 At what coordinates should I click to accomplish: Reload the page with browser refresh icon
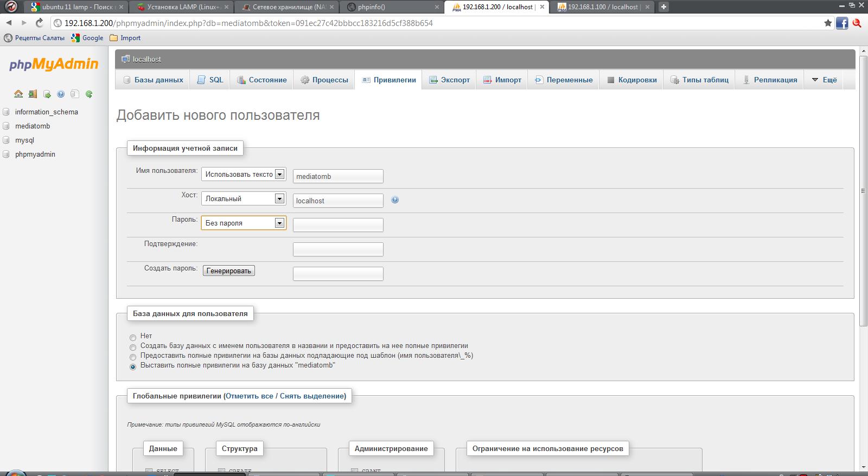39,23
